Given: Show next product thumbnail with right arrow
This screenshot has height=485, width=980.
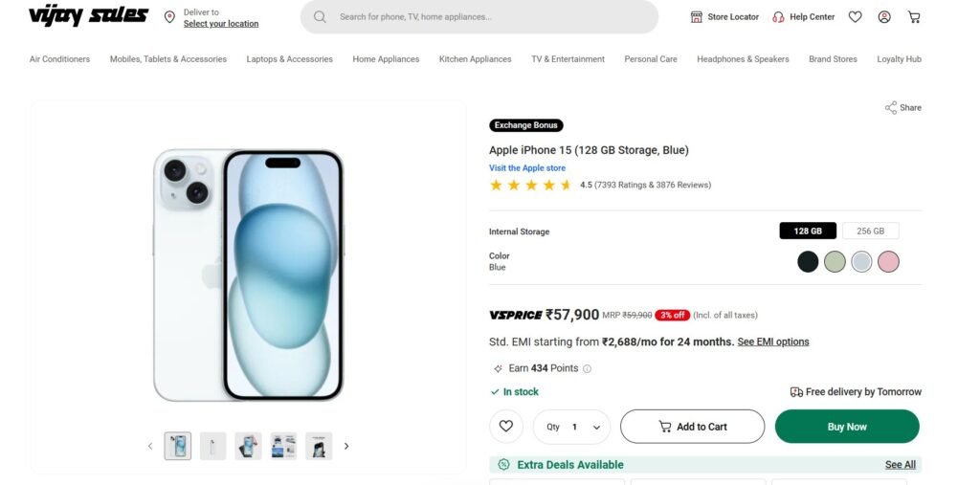Looking at the screenshot, I should tap(346, 446).
